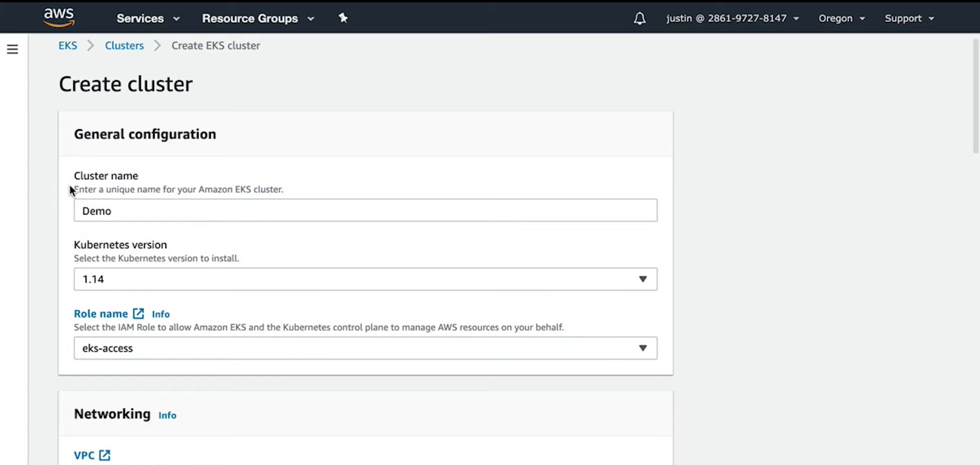Click the external link icon beside Role name
The height and width of the screenshot is (465, 980).
pos(138,313)
